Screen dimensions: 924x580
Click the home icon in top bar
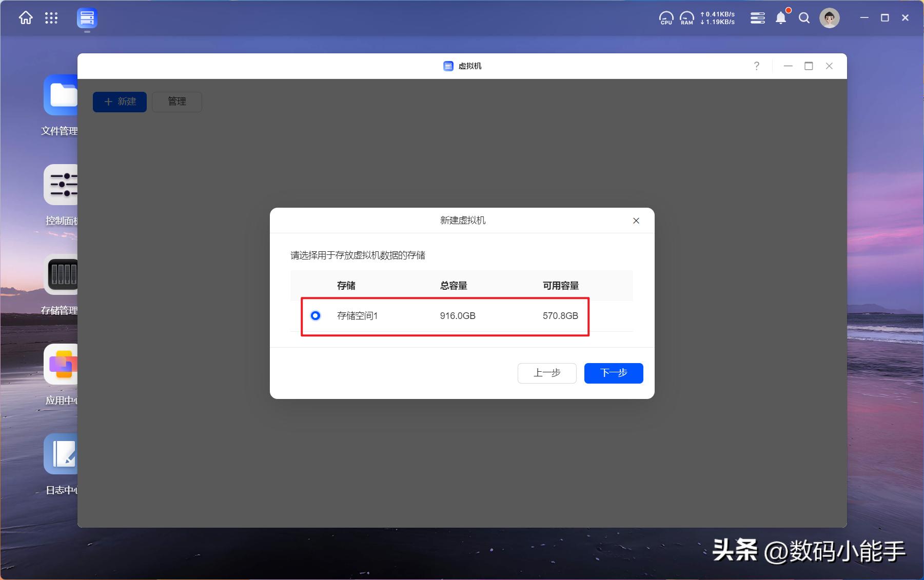pyautogui.click(x=26, y=18)
